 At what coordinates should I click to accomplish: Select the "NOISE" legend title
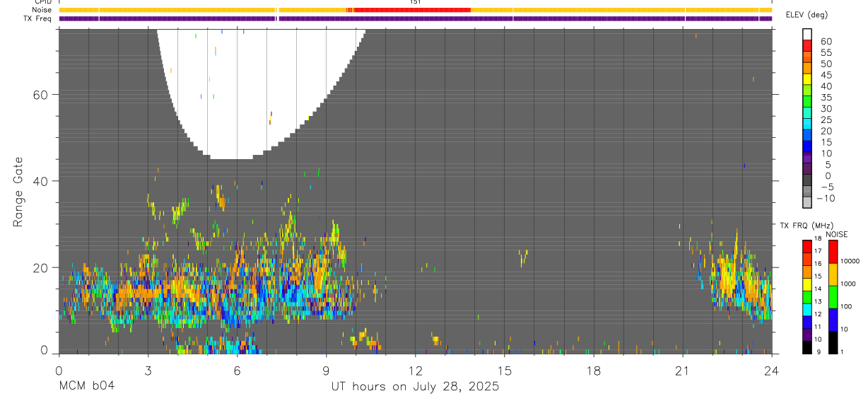pyautogui.click(x=836, y=234)
